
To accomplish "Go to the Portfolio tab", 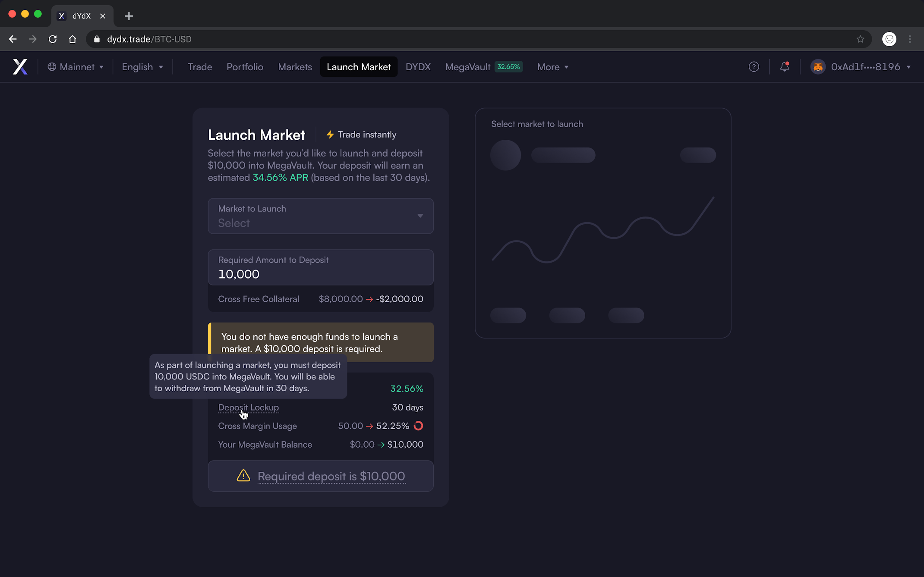I will (245, 67).
